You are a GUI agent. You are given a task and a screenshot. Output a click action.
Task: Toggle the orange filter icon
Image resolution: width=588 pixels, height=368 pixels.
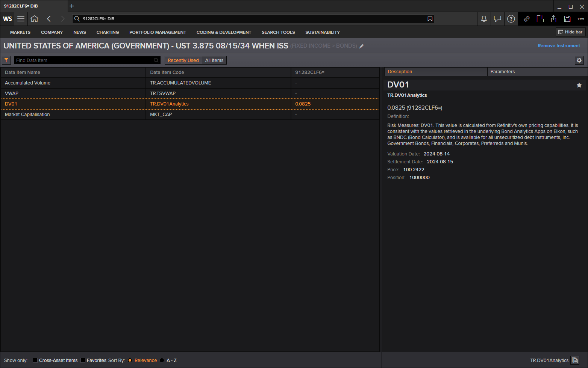(6, 60)
